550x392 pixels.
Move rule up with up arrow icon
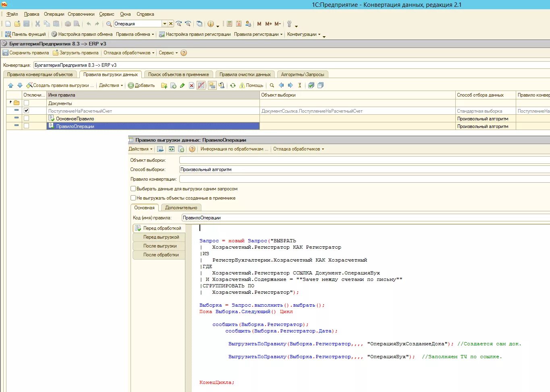[11, 85]
